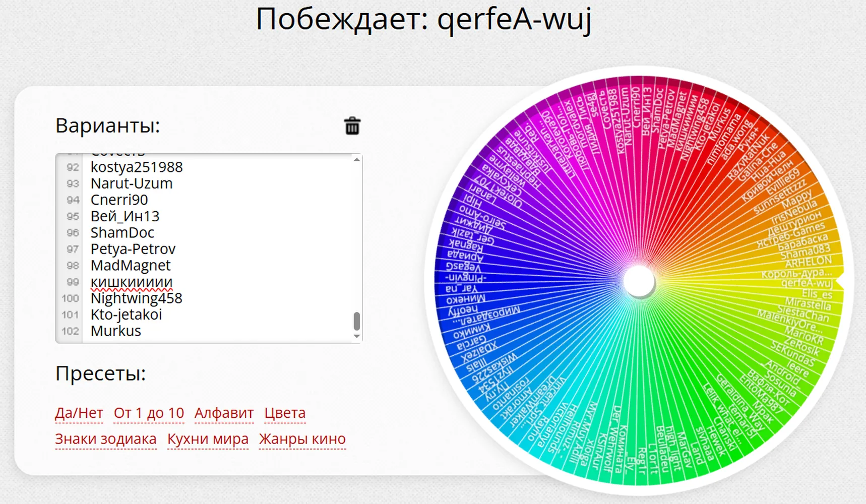Place cursor on Cnerri90 line

point(119,200)
